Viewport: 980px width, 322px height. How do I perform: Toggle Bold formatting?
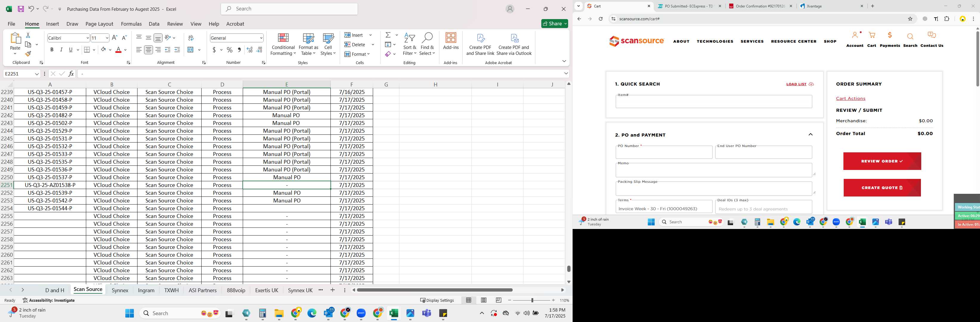(52, 50)
